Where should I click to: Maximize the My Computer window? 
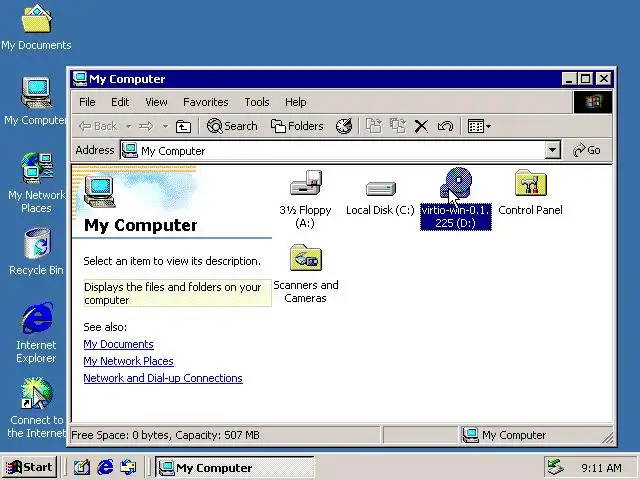pos(585,78)
